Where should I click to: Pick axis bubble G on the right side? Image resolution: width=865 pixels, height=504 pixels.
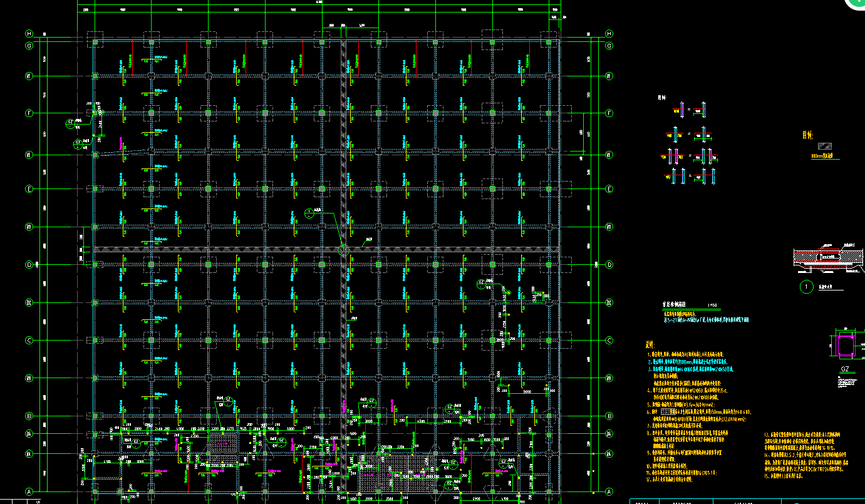pos(610,46)
